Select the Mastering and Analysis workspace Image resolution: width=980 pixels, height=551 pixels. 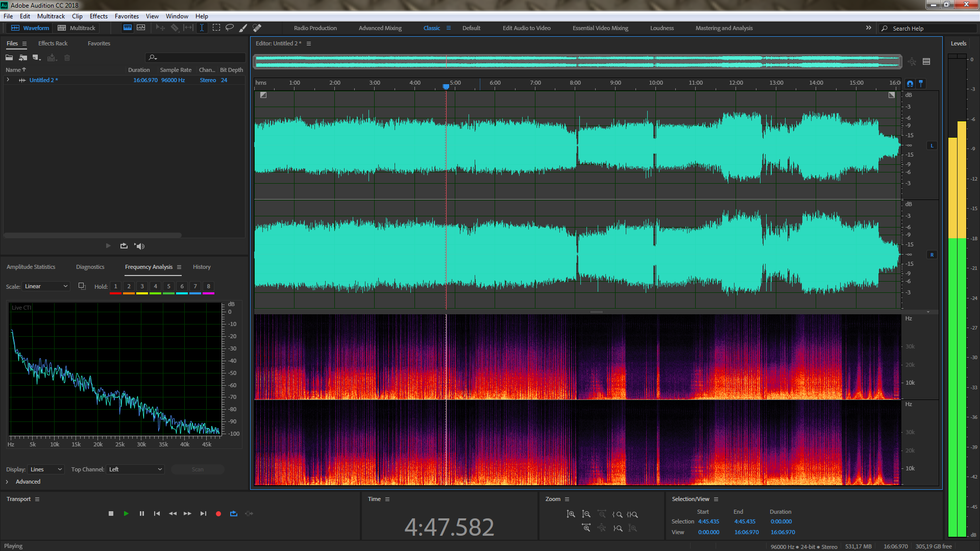pyautogui.click(x=724, y=28)
